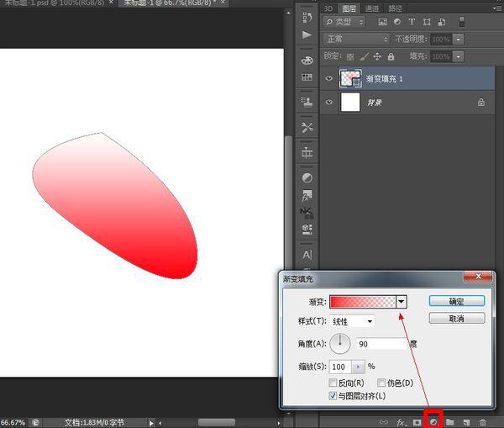Click the 确定 button

(x=456, y=301)
